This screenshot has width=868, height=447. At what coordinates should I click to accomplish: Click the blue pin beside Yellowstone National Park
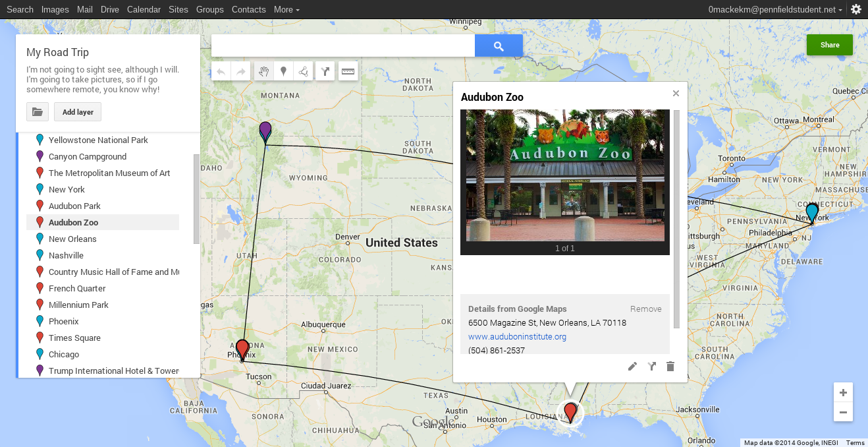(x=40, y=140)
